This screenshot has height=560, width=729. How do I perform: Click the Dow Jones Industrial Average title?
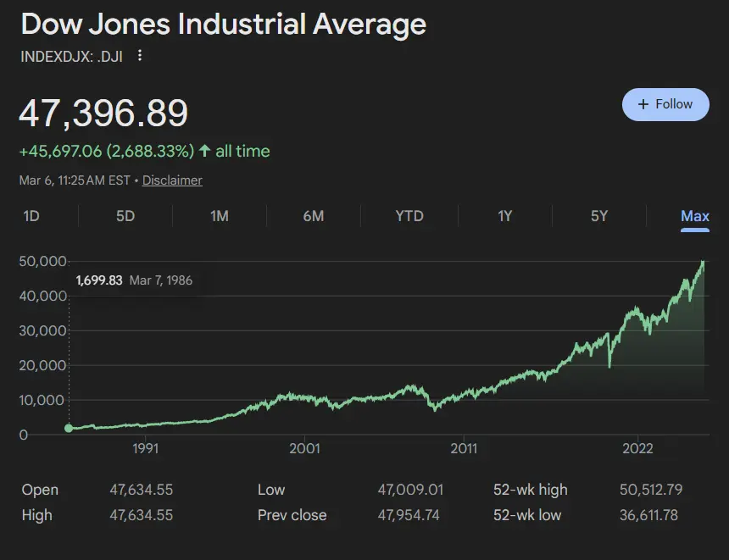[223, 25]
